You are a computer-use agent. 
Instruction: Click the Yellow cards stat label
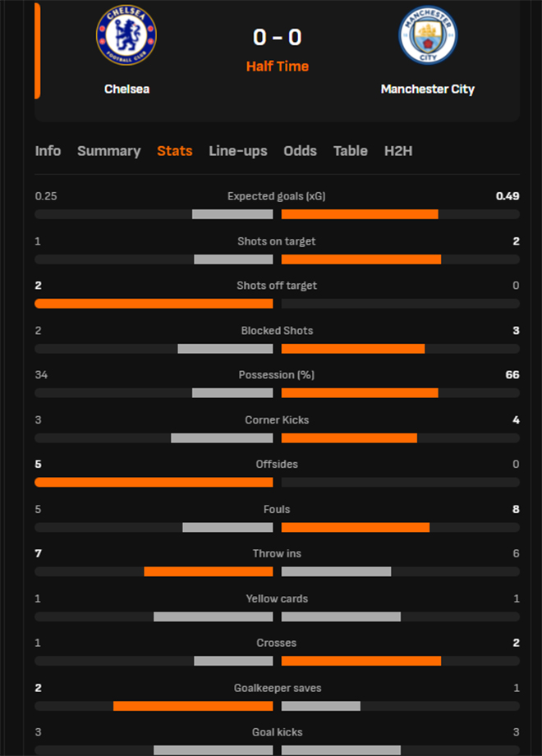[277, 598]
